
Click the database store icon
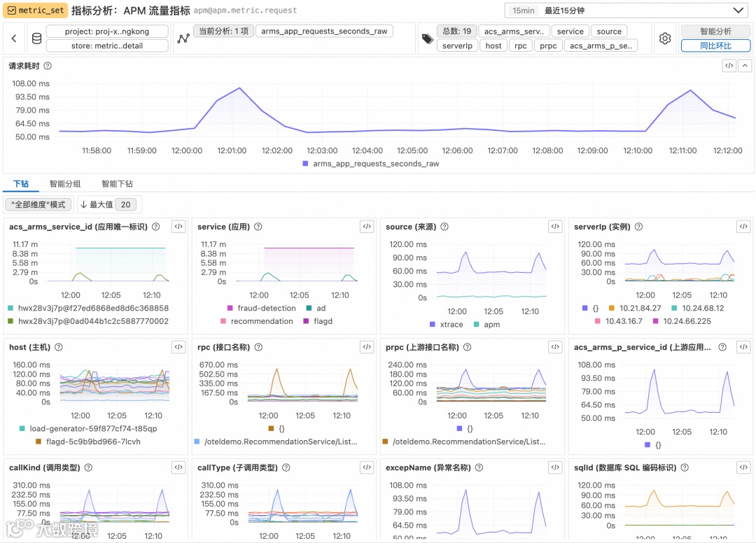(36, 38)
